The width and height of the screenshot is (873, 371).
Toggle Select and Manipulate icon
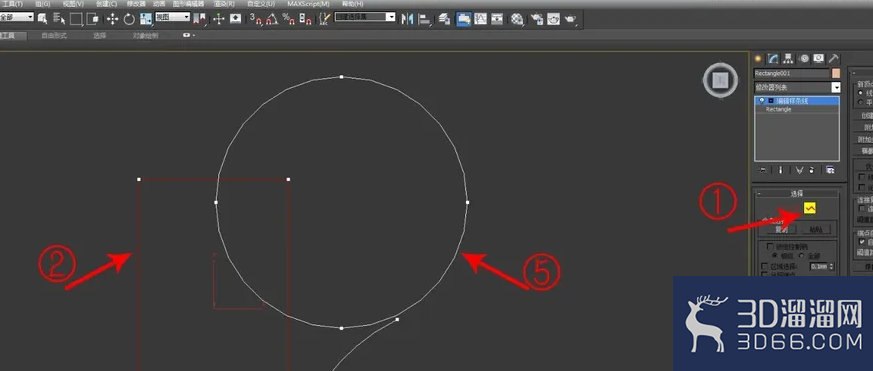pyautogui.click(x=219, y=18)
